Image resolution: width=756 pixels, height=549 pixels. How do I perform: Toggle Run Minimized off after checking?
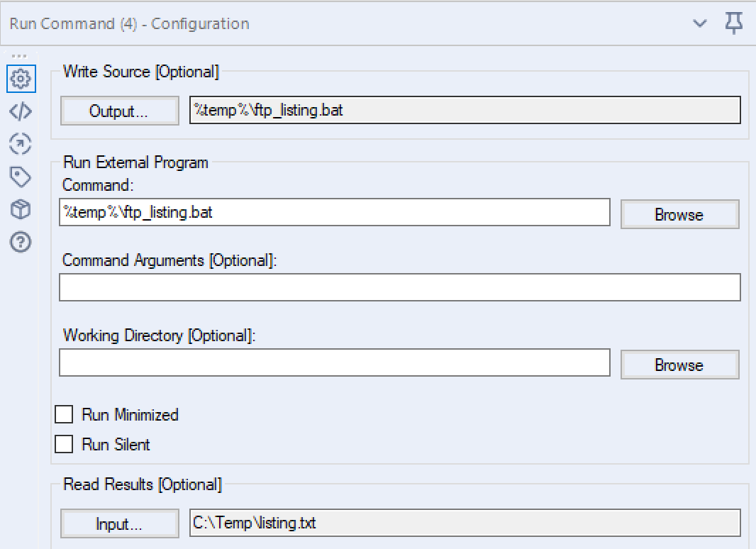point(64,414)
